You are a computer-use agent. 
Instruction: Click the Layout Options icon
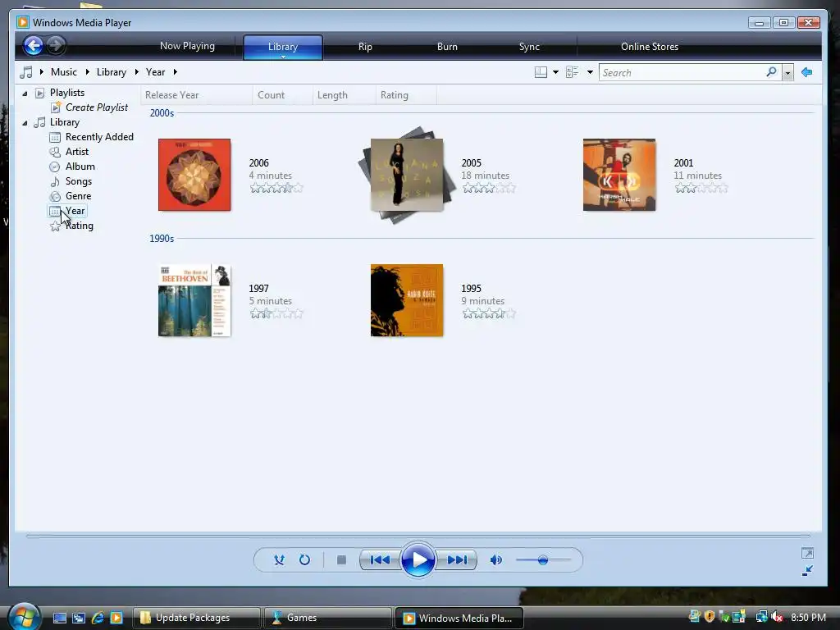tap(541, 72)
